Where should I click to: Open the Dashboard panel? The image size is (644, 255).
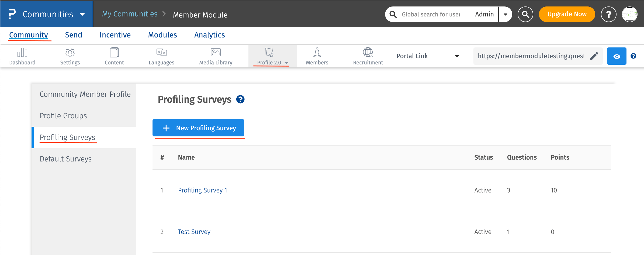pyautogui.click(x=22, y=56)
